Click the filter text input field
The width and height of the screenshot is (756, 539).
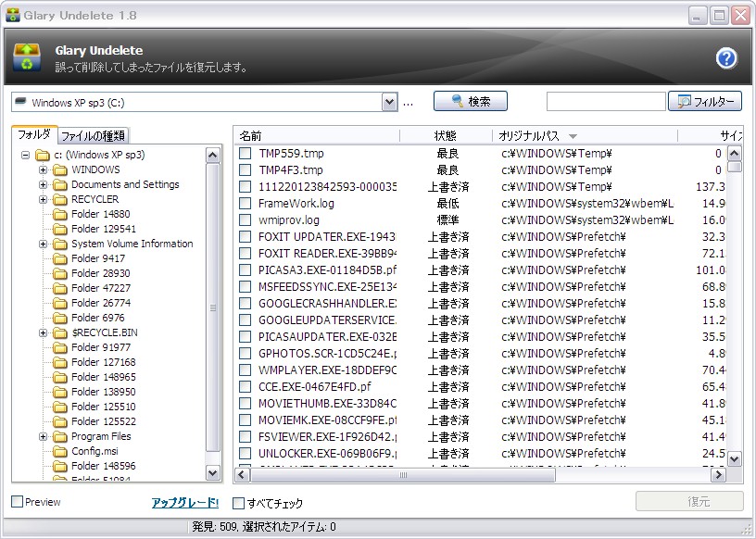click(606, 102)
